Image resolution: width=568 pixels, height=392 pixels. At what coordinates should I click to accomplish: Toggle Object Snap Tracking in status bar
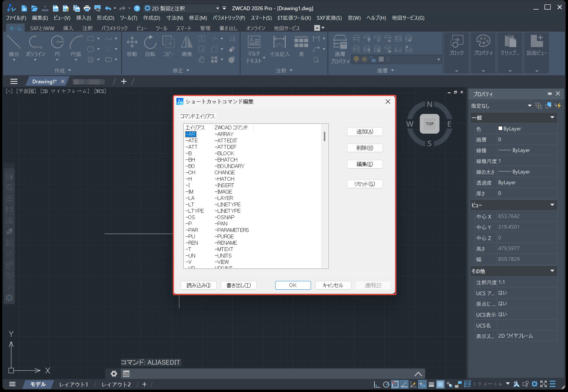(404, 384)
